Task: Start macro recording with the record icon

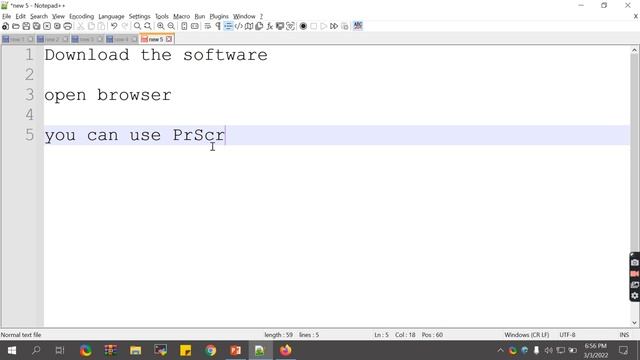Action: tap(303, 26)
